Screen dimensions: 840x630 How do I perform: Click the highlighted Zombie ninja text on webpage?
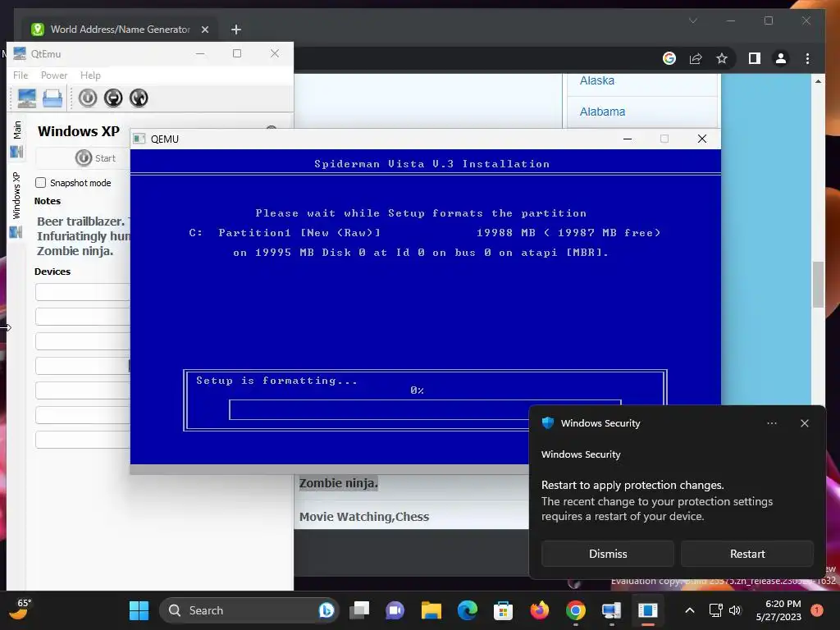[339, 483]
